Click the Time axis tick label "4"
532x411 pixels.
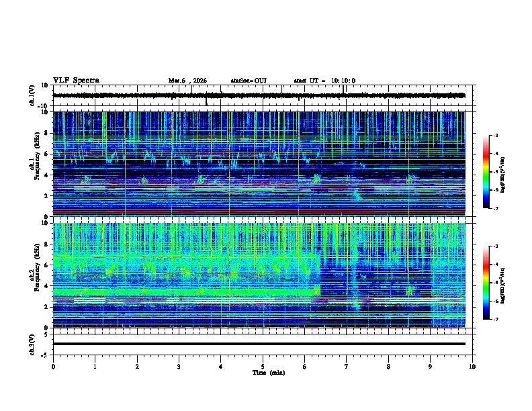221,367
